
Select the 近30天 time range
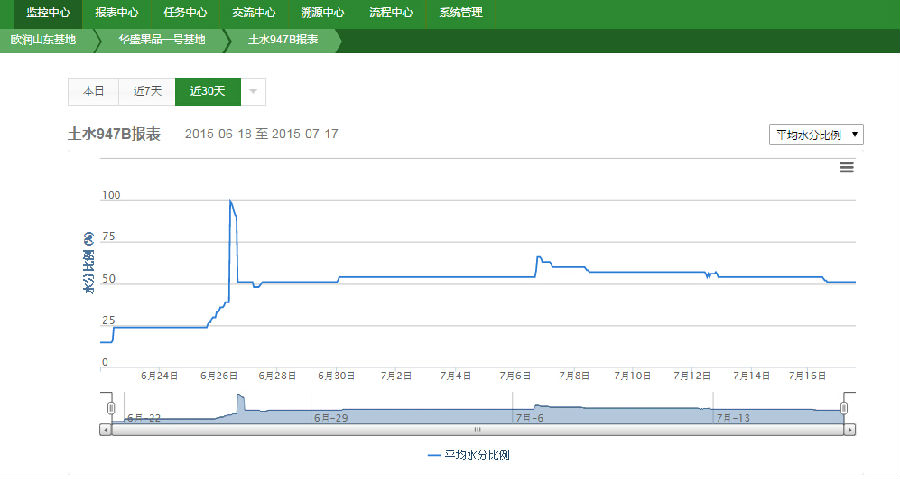[x=207, y=91]
